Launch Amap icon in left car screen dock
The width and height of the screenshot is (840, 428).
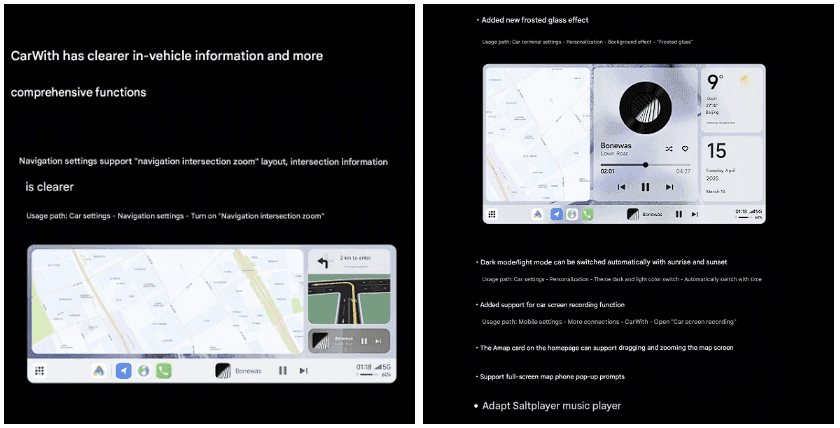[x=99, y=371]
